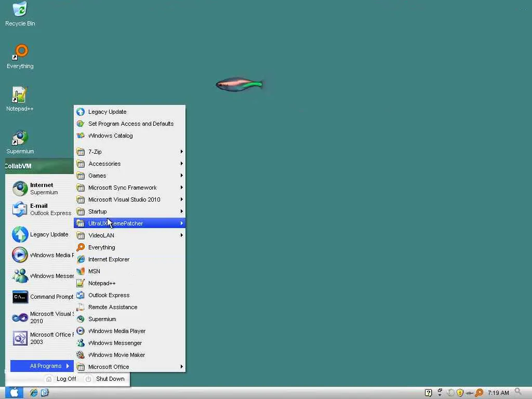This screenshot has width=532, height=399.
Task: Expand the Microsoft Office folder submenu
Action: coord(129,367)
